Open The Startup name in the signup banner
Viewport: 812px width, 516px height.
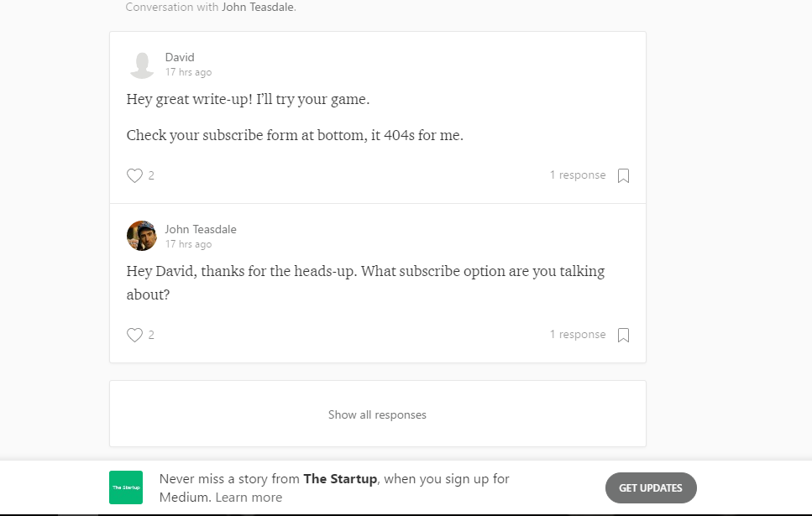pyautogui.click(x=340, y=478)
